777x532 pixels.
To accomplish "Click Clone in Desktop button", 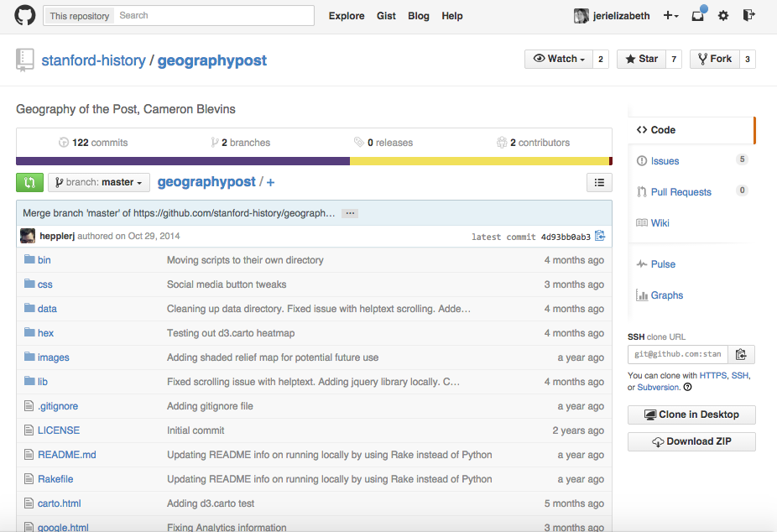I will tap(691, 415).
